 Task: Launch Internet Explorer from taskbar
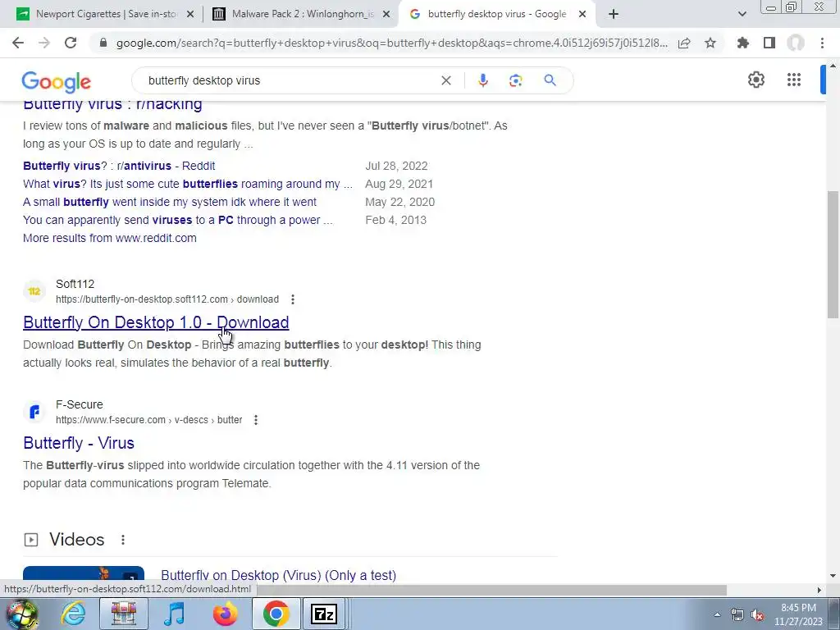[73, 614]
